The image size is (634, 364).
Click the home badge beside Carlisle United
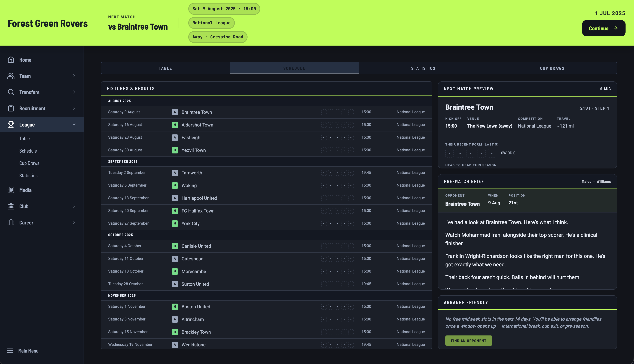click(175, 246)
